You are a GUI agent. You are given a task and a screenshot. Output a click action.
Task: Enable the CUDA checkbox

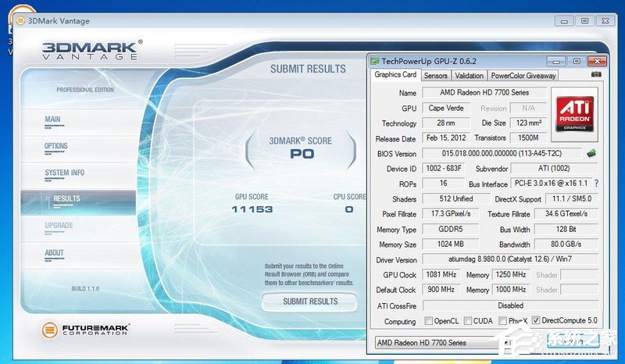point(468,320)
